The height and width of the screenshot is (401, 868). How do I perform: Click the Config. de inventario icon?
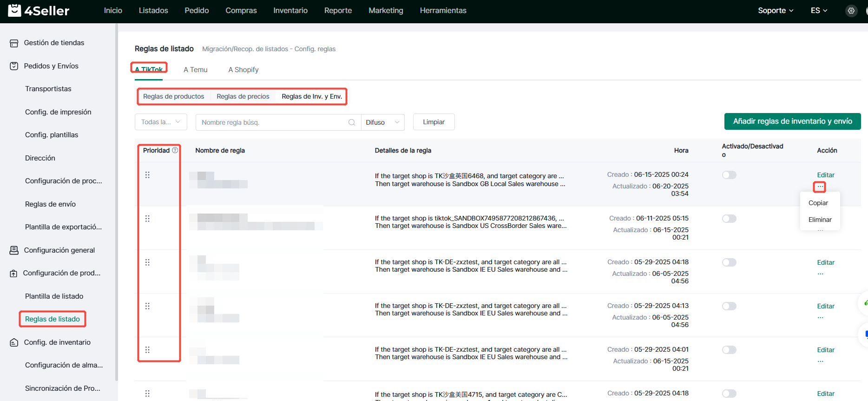(14, 342)
